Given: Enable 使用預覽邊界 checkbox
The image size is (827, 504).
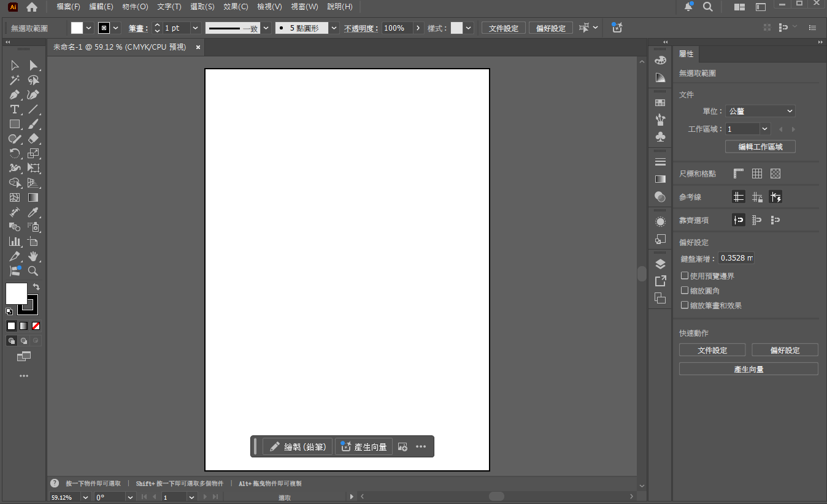Looking at the screenshot, I should pos(685,276).
